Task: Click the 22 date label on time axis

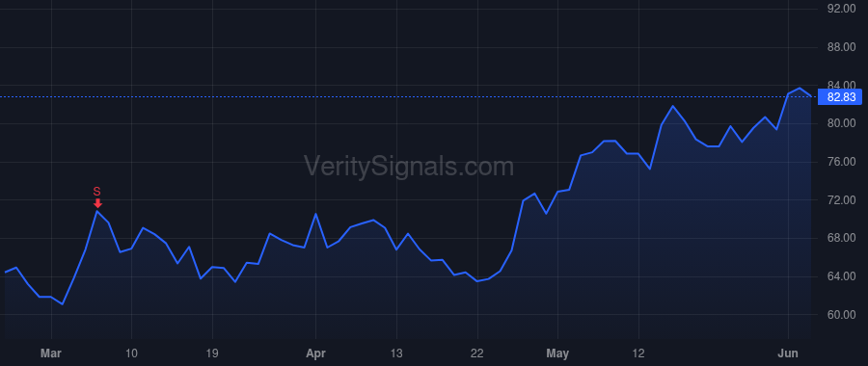Action: (477, 353)
